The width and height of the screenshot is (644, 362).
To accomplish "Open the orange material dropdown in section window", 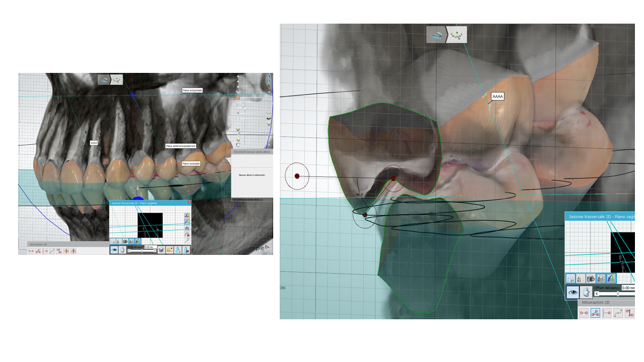I will [x=170, y=249].
